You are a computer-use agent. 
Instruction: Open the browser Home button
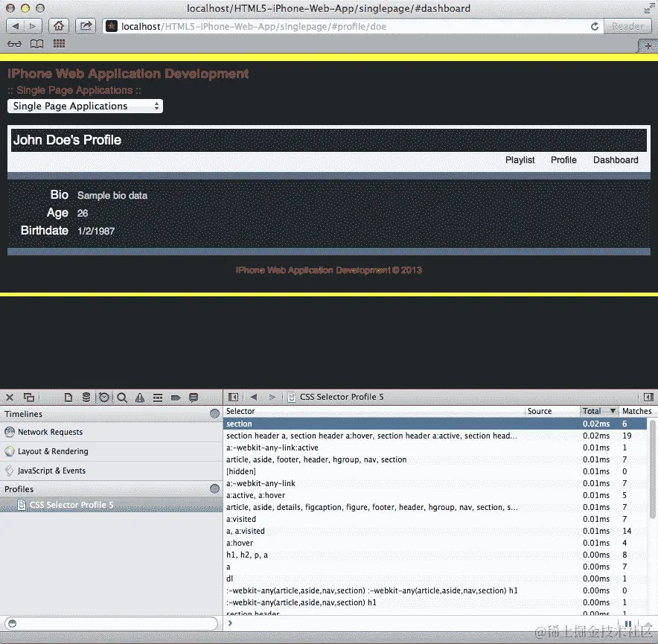click(x=59, y=27)
